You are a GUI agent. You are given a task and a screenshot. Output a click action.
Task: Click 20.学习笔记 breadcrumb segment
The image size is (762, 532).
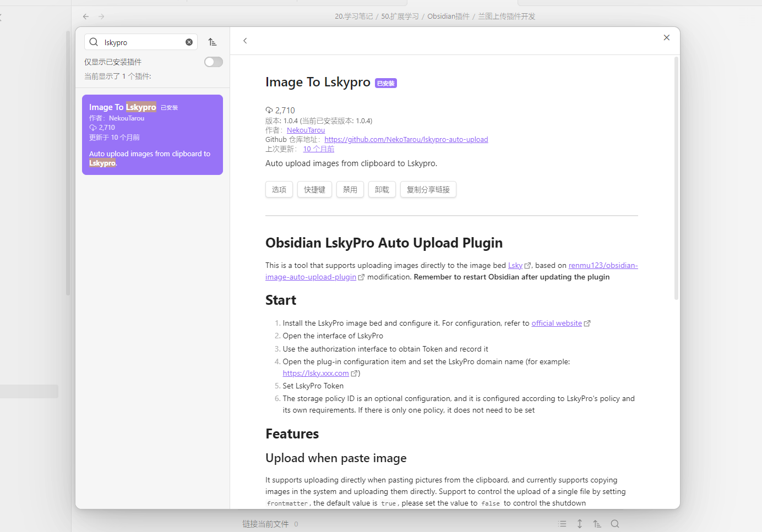pyautogui.click(x=354, y=17)
